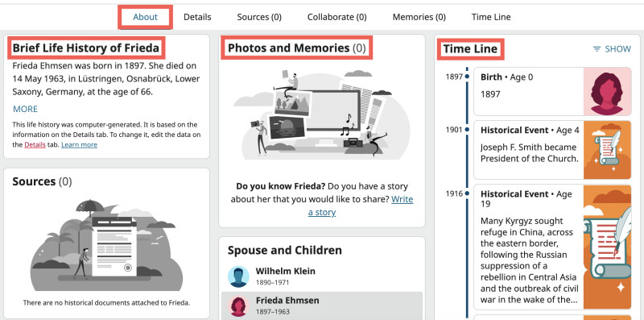The image size is (644, 320).
Task: Click the 1916 Historical Event scroll icon
Action: coord(608,247)
